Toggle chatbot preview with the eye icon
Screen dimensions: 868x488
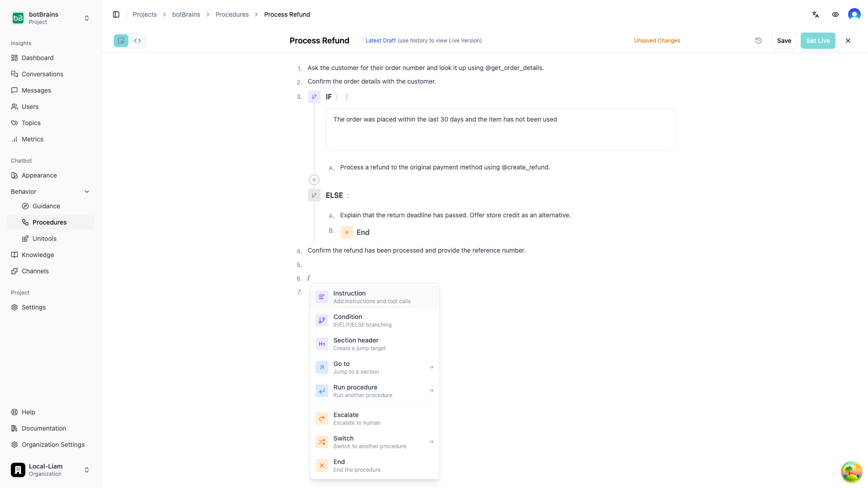[835, 14]
